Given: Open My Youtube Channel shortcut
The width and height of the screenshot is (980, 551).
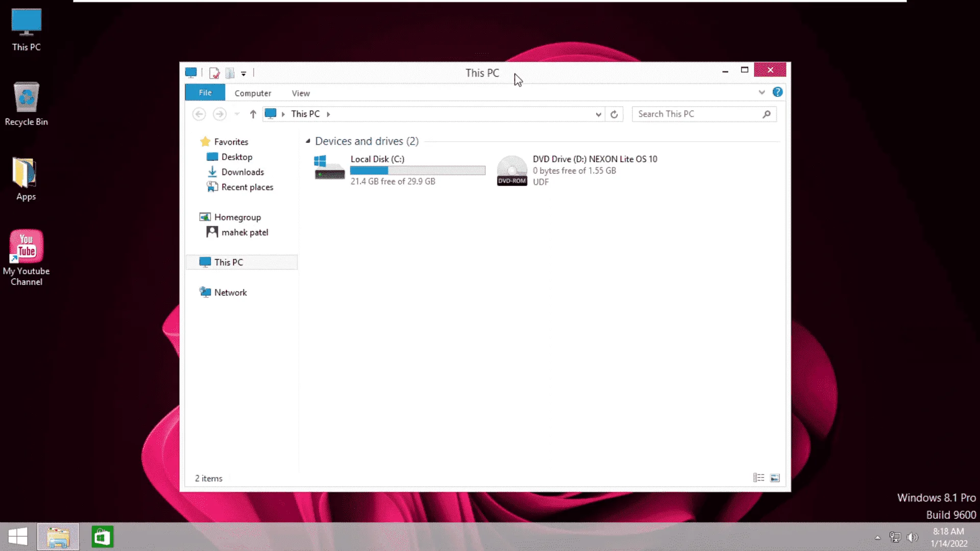Looking at the screenshot, I should pyautogui.click(x=26, y=257).
